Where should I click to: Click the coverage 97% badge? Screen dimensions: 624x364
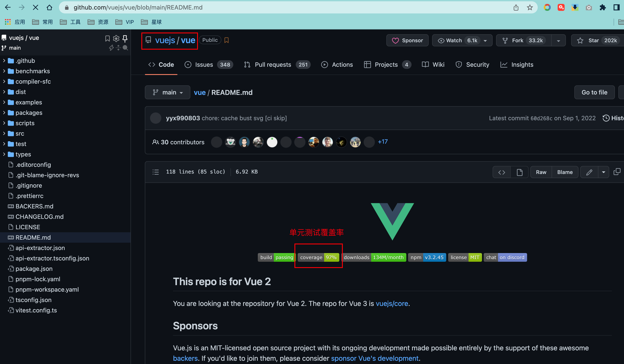[318, 257]
